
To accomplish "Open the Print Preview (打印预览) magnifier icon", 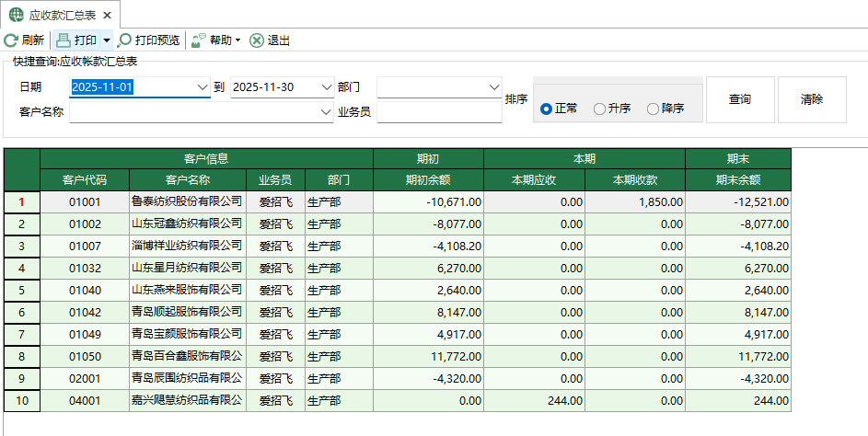I will (x=125, y=40).
